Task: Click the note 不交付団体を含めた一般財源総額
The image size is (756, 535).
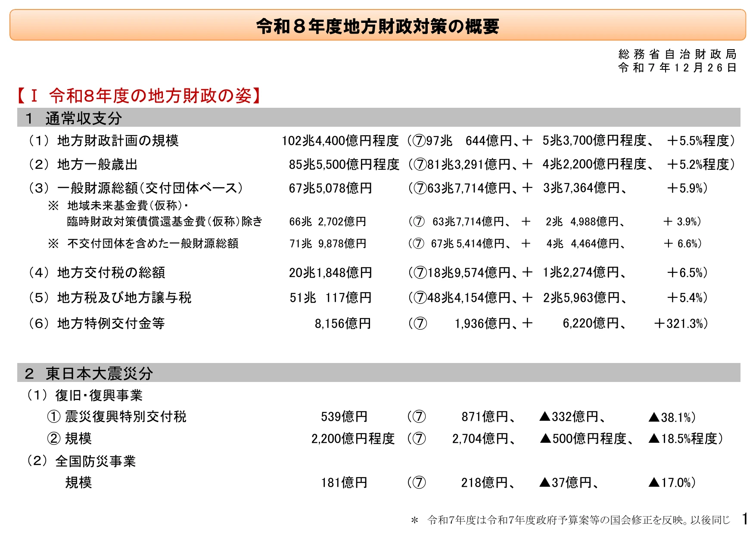Action: [153, 244]
